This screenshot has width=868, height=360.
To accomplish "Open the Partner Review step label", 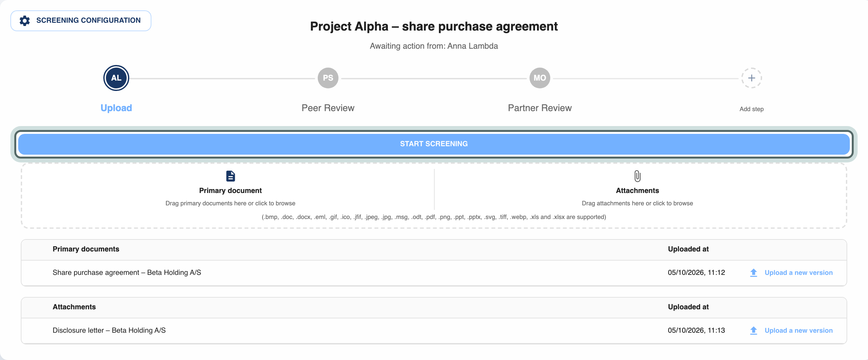I will [x=540, y=108].
